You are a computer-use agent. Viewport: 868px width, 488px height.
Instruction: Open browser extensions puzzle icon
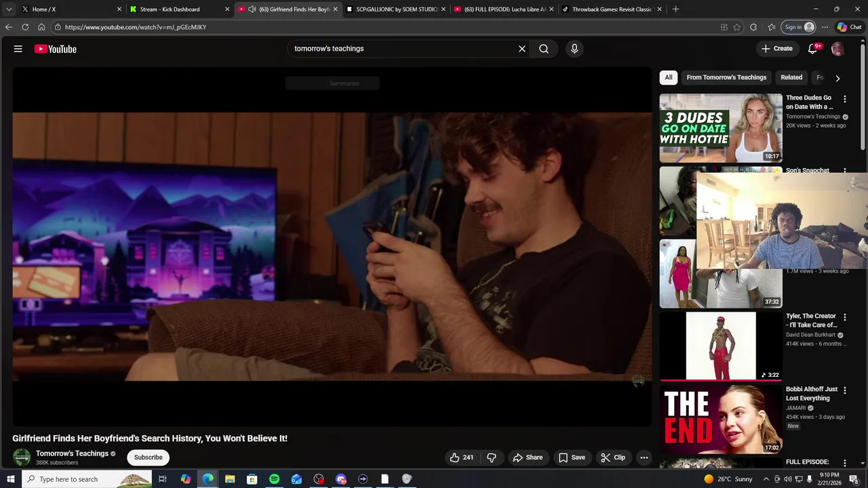tap(753, 27)
